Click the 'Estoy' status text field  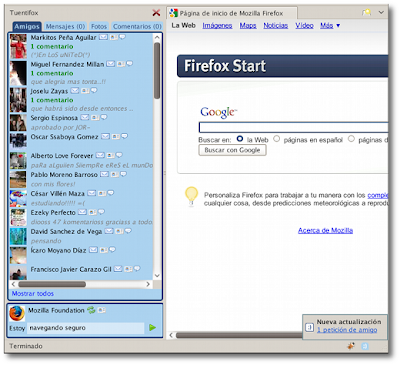[86, 328]
